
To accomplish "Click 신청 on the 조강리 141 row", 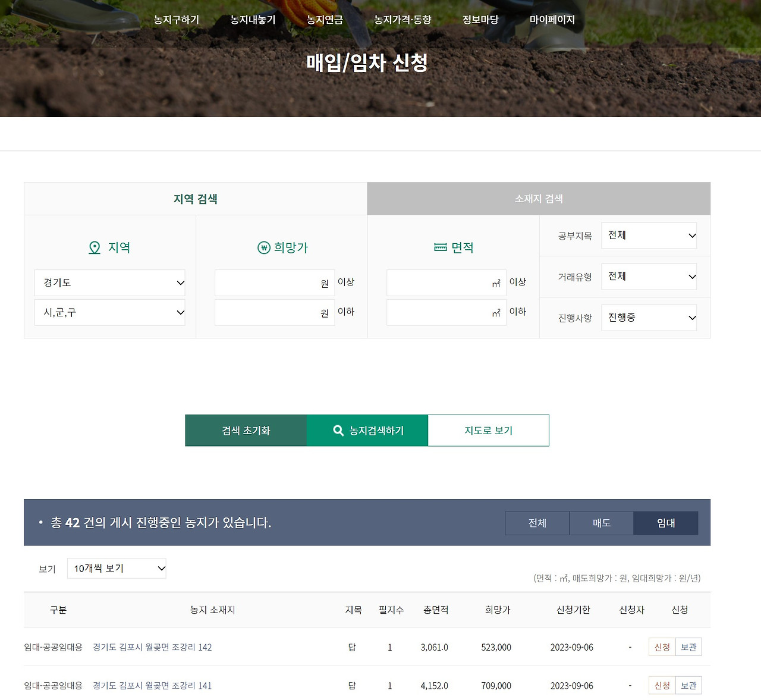I will [661, 685].
